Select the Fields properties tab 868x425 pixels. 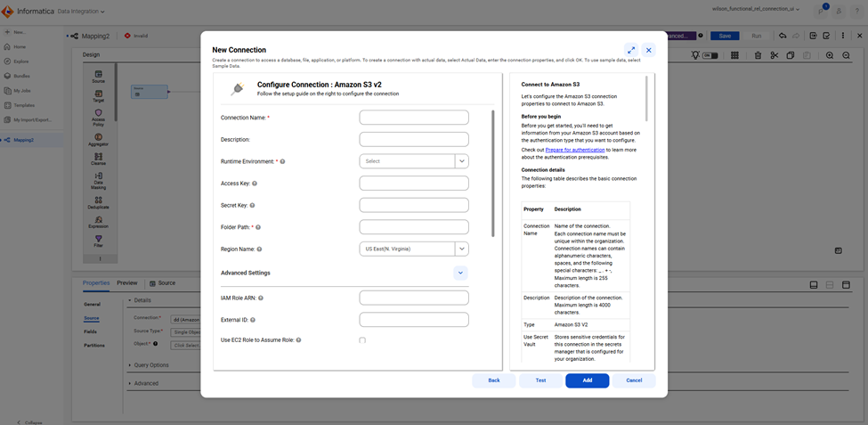click(x=90, y=332)
